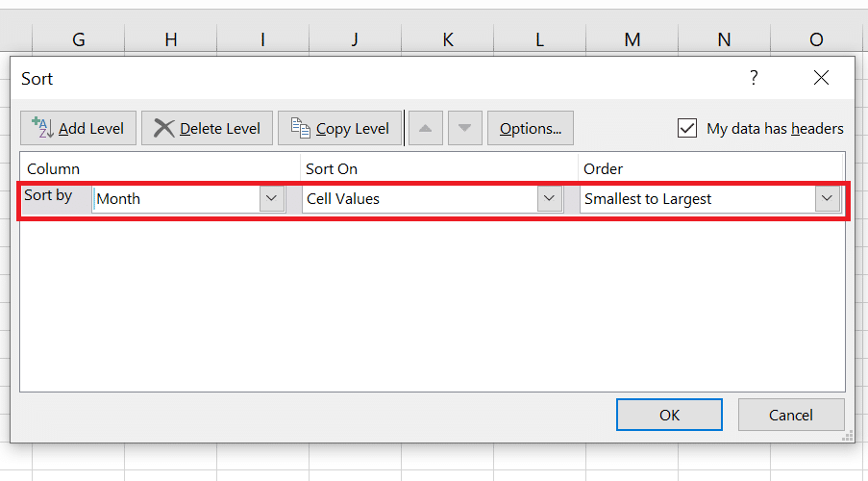Select column K header

pos(447,39)
